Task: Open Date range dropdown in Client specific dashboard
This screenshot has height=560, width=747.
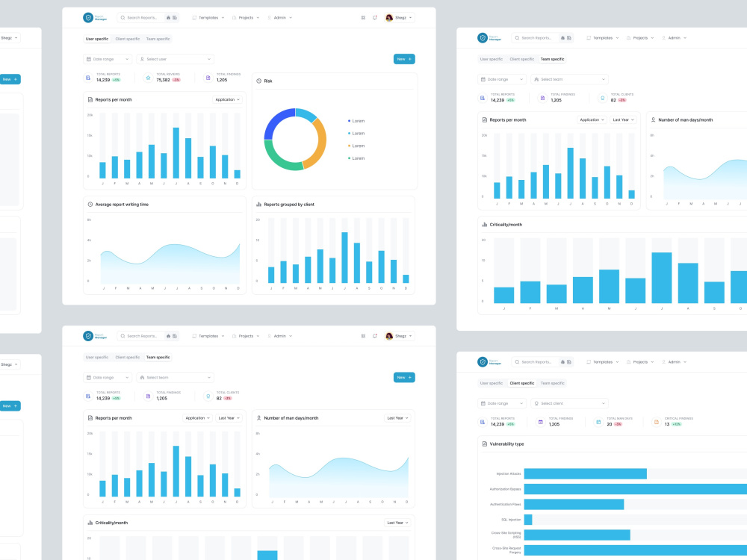Action: [x=502, y=403]
